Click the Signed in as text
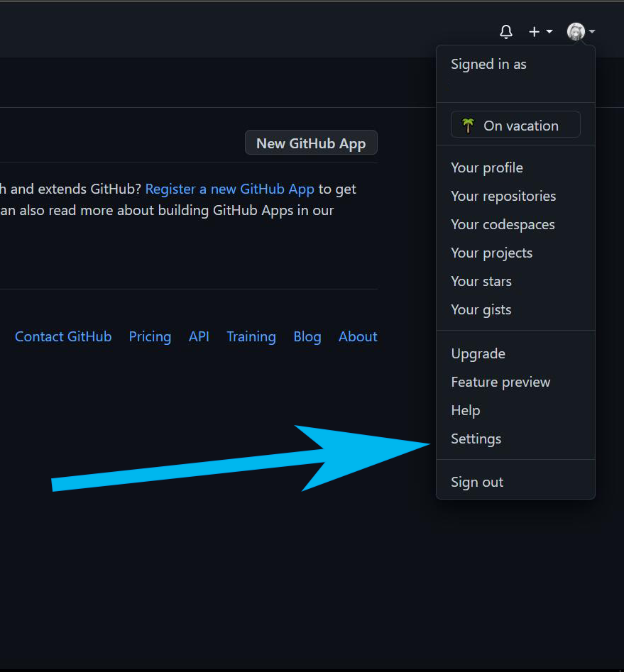This screenshot has width=624, height=672. click(488, 65)
